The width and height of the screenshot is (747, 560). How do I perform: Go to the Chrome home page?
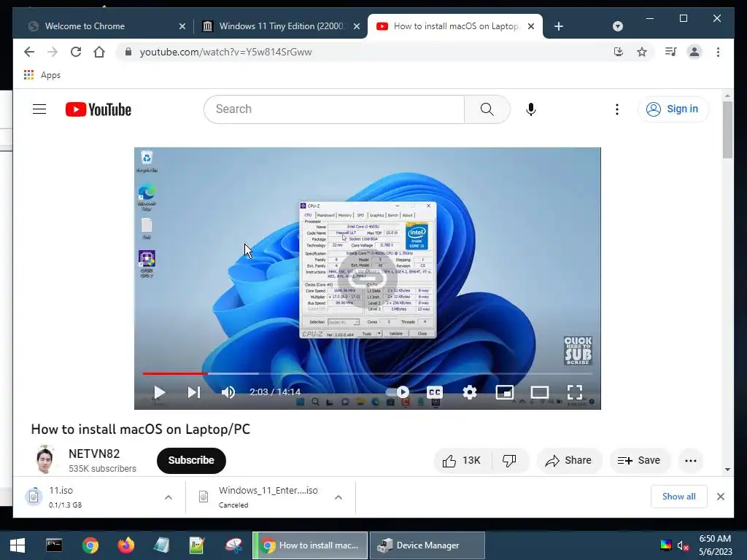tap(99, 52)
